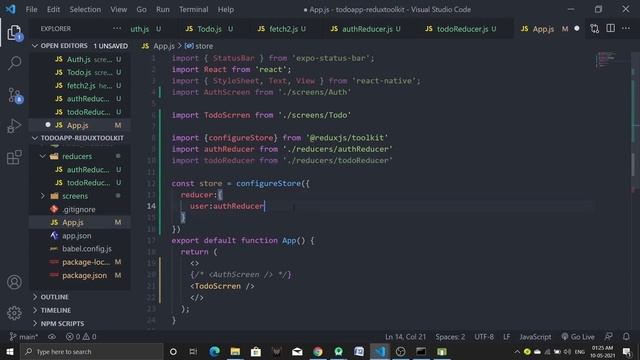This screenshot has width=640, height=360.
Task: Open the Ln 14, Col 21 position indicator
Action: [x=405, y=337]
